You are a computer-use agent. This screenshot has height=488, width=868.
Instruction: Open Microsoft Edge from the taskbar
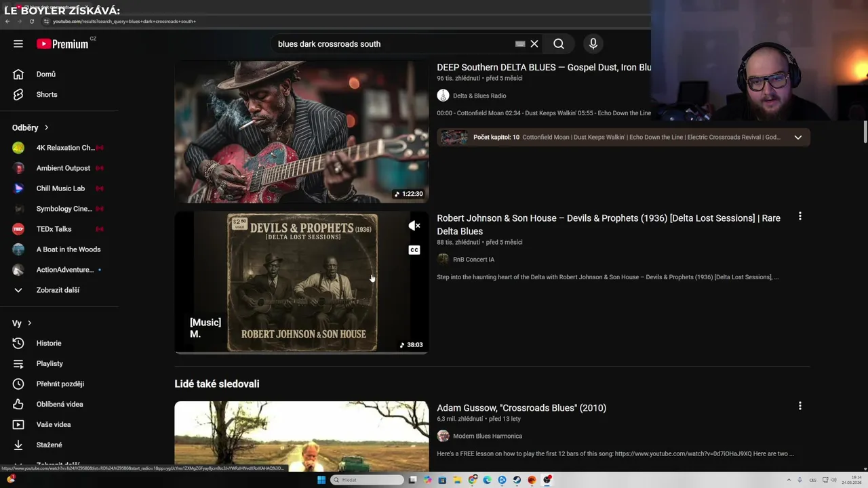point(487,480)
